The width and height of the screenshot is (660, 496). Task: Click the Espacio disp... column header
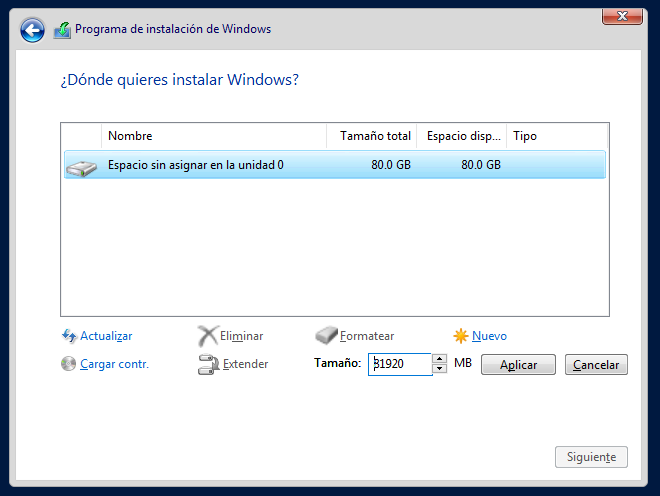tap(462, 136)
